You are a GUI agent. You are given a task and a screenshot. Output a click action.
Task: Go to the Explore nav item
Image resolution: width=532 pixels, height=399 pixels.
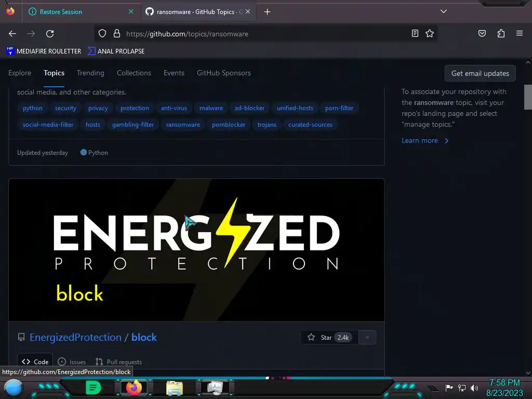[x=20, y=73]
